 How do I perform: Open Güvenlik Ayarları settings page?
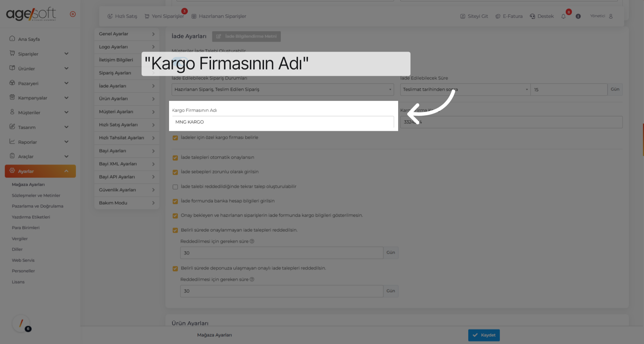coord(126,190)
